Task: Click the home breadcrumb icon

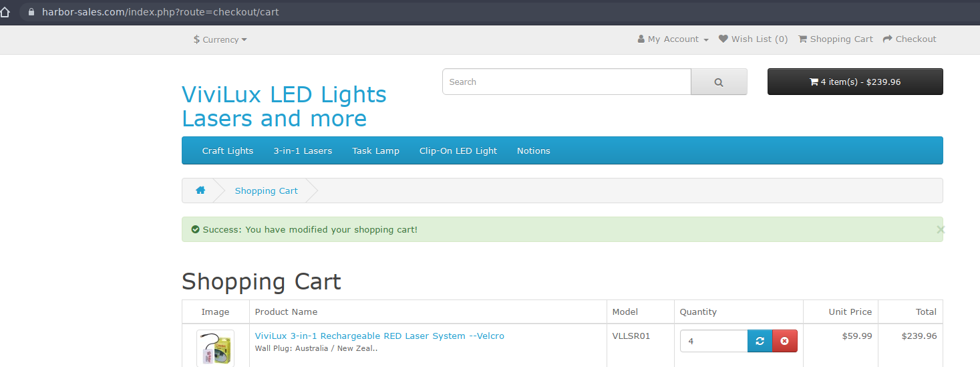Action: [x=200, y=191]
